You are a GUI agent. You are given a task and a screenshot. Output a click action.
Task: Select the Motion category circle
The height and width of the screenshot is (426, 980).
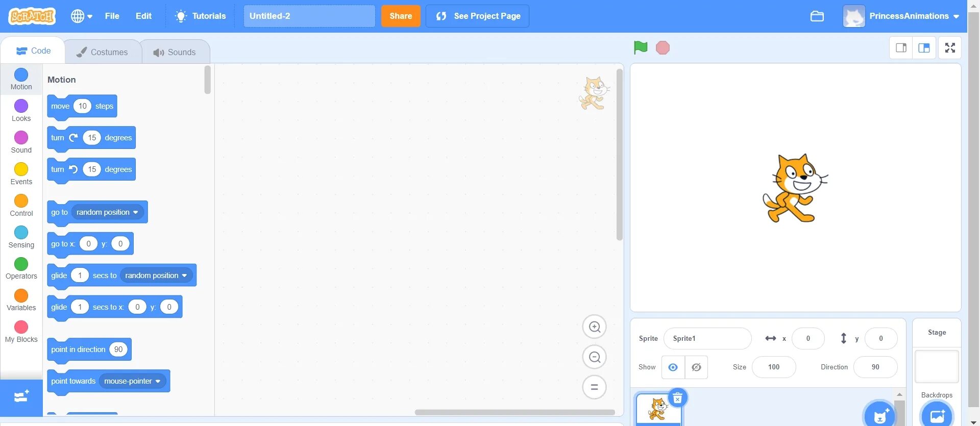21,75
